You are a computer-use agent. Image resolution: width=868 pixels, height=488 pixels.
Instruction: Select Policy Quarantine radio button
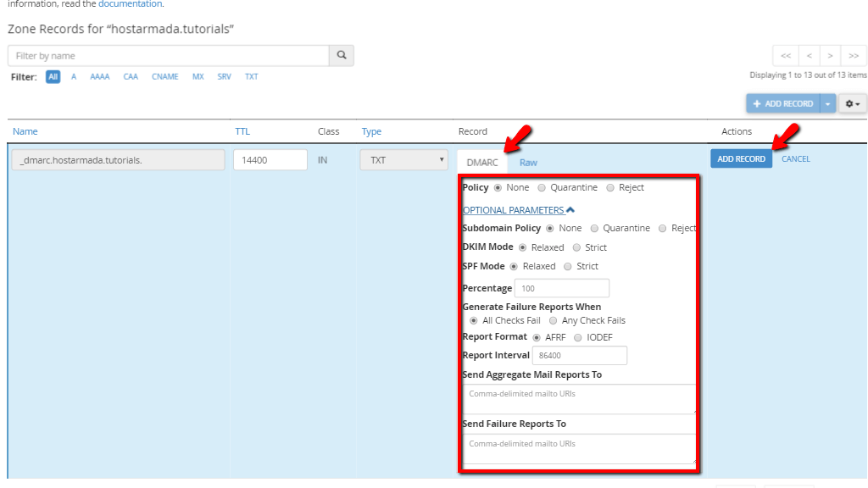point(542,187)
